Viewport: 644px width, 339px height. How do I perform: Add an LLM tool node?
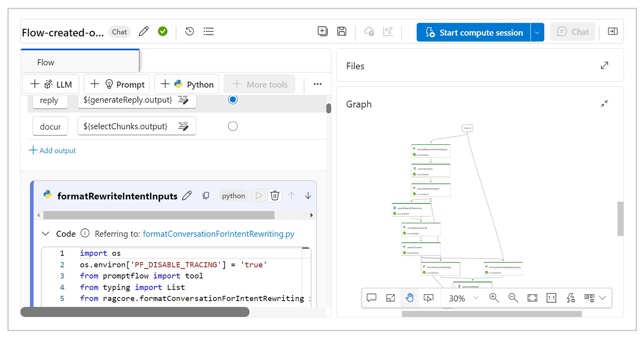point(51,84)
